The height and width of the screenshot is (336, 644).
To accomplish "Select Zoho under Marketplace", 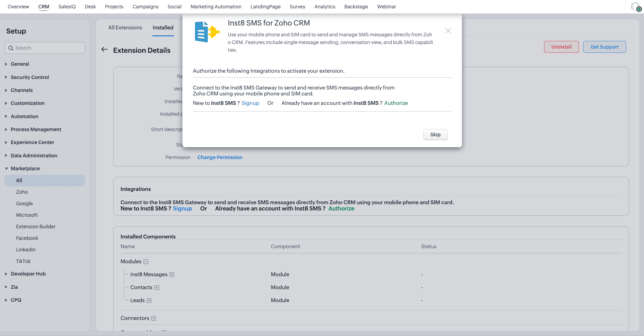I will point(22,192).
